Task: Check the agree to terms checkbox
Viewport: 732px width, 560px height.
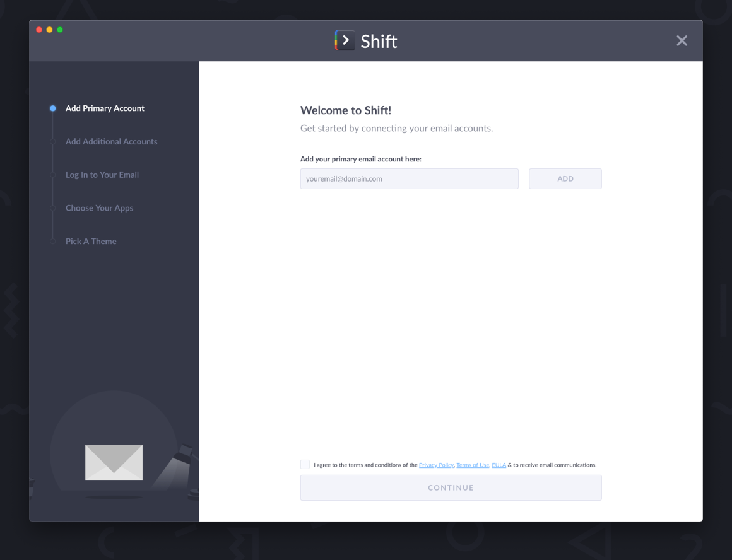Action: (305, 464)
